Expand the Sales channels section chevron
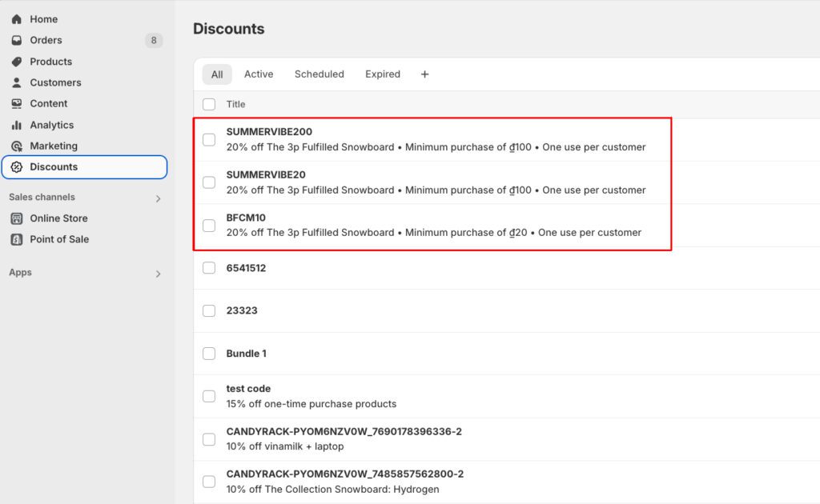 (158, 198)
